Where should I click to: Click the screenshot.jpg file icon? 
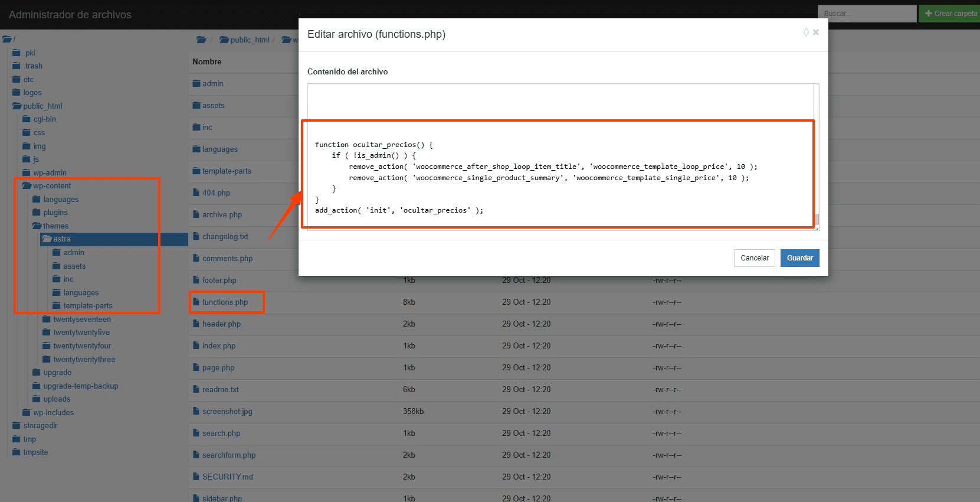click(x=196, y=412)
